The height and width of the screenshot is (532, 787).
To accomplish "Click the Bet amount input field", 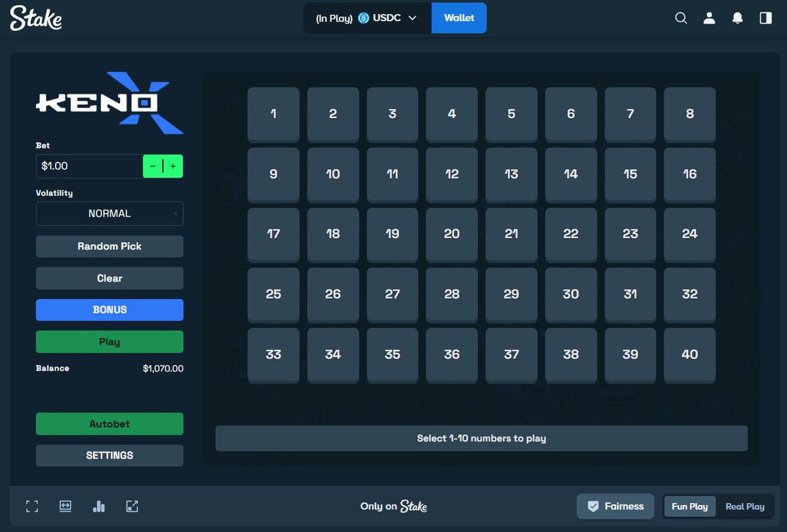I will tap(90, 166).
